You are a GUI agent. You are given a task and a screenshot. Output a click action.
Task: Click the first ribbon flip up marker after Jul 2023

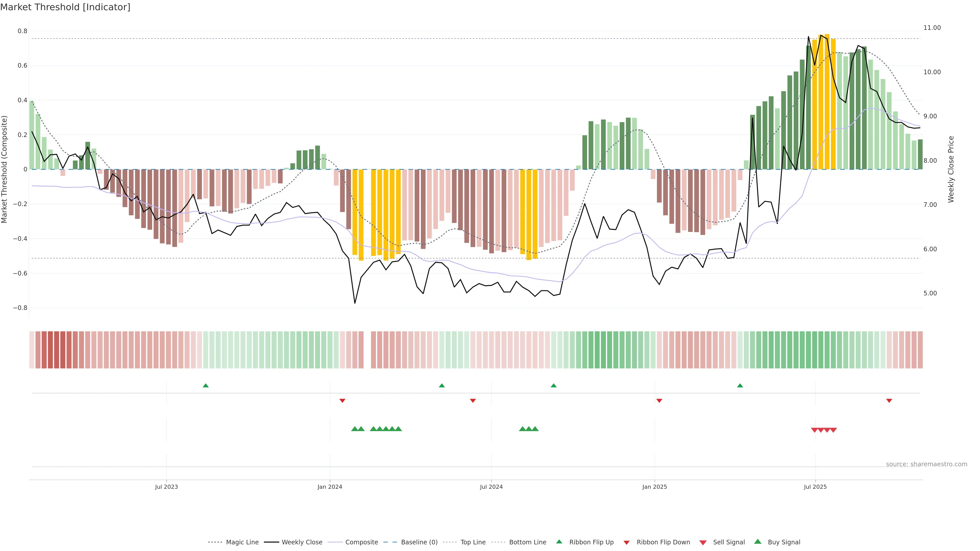[x=206, y=386]
